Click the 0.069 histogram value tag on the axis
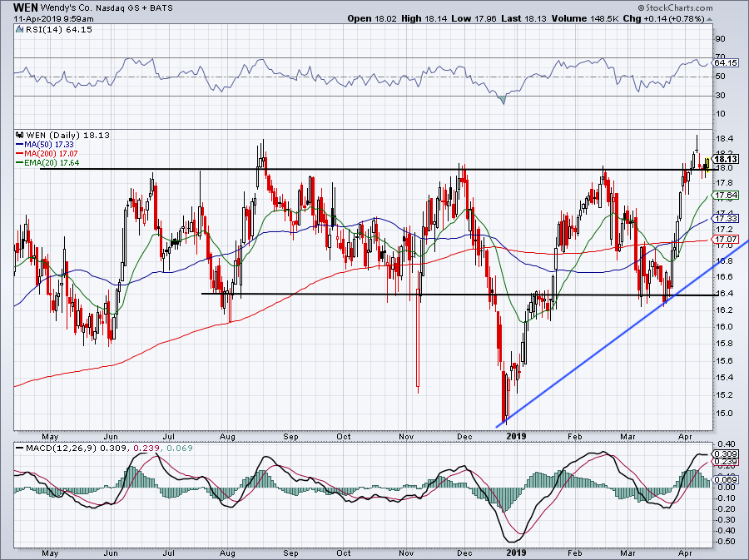Viewport: 749px width, 560px height. click(x=726, y=480)
